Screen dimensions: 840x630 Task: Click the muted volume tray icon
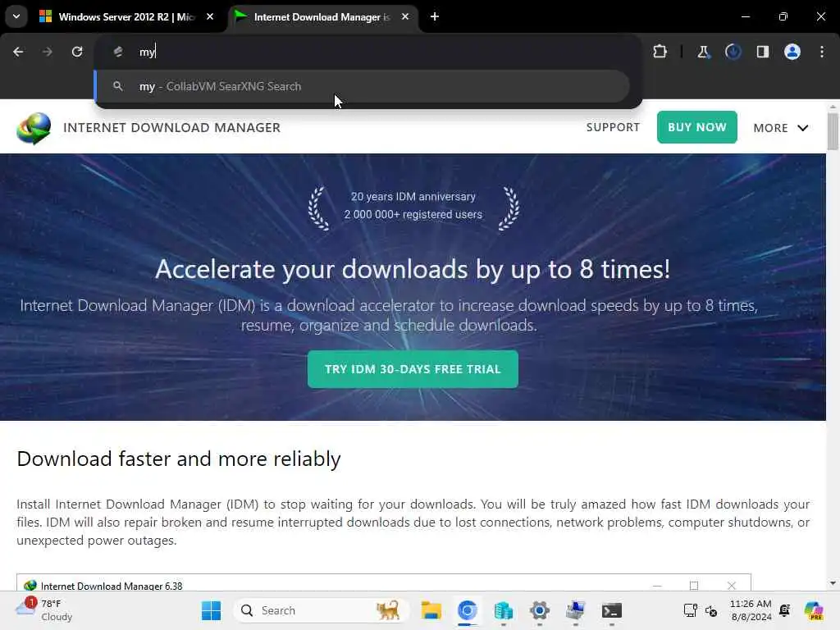711,610
